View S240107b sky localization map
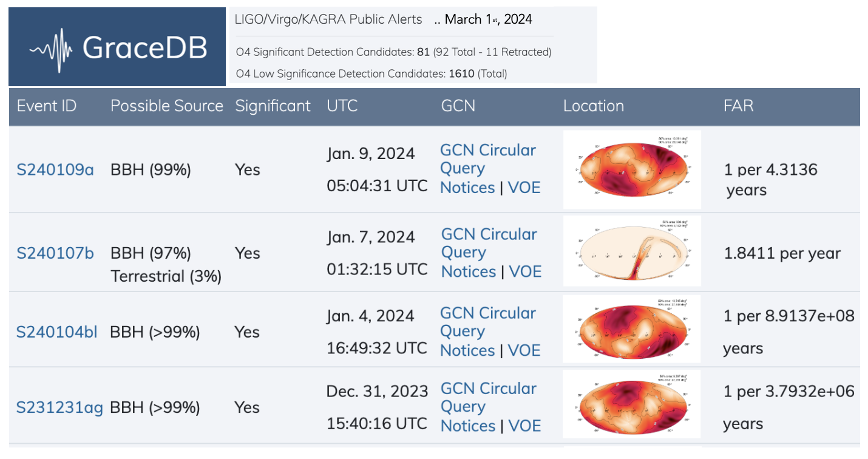Viewport: 868px width, 459px height. (632, 251)
